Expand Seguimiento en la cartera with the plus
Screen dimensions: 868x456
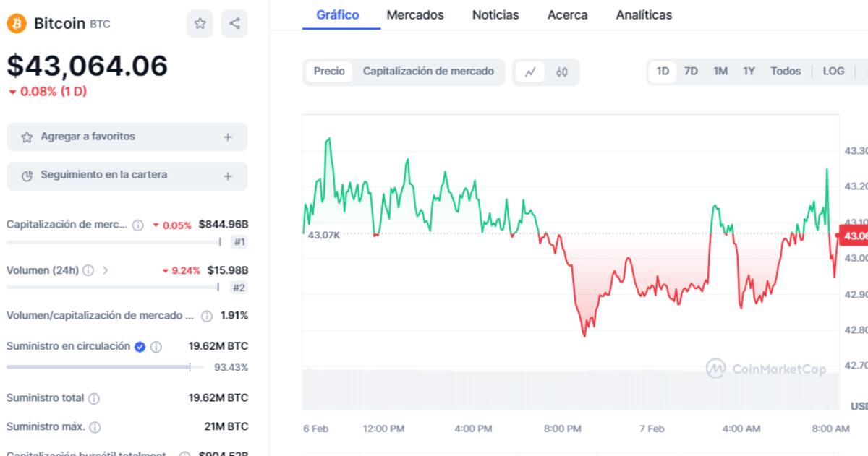[227, 176]
